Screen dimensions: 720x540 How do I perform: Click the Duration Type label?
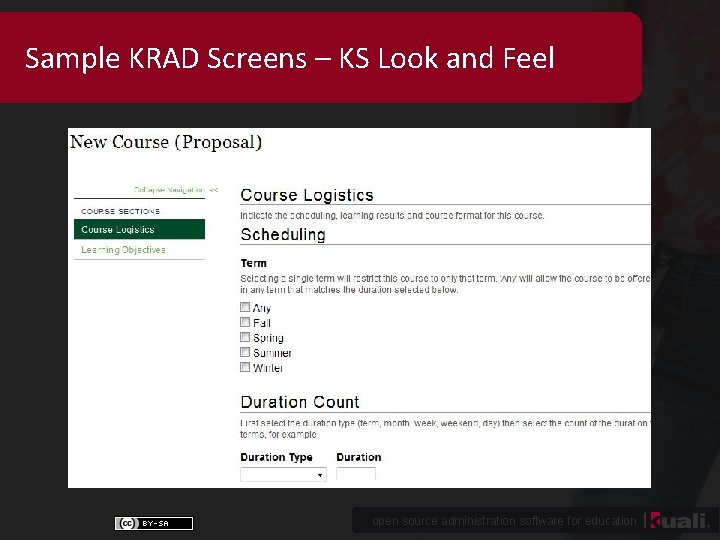point(276,457)
